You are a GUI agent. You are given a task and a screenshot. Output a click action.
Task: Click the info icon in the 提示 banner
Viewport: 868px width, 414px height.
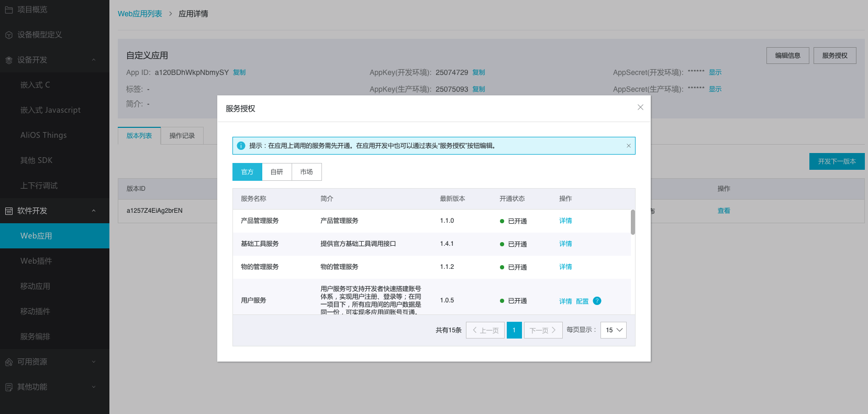pos(241,146)
